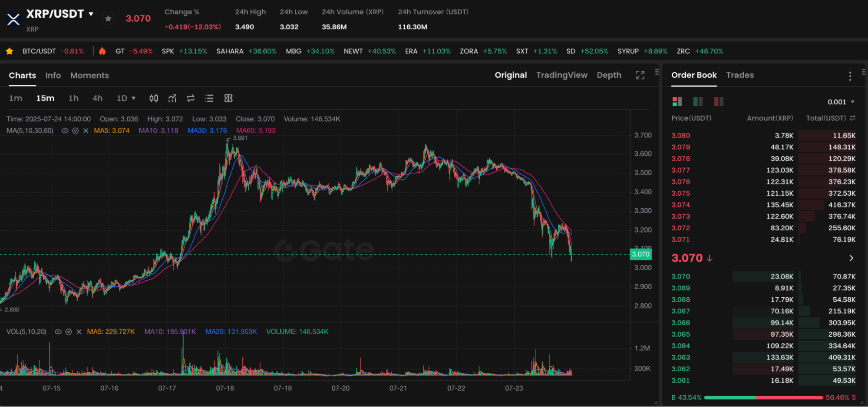Viewport: 868px width, 407px height.
Task: Switch chart to Original mode
Action: click(x=511, y=75)
